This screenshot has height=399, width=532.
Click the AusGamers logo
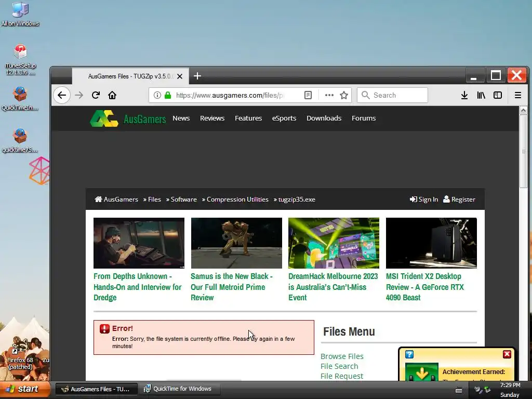128,118
